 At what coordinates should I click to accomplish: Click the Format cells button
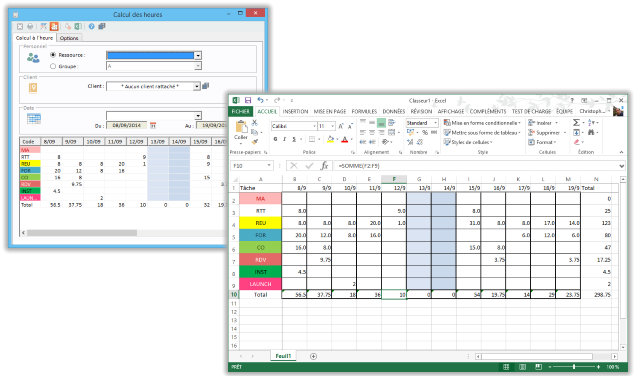click(542, 142)
